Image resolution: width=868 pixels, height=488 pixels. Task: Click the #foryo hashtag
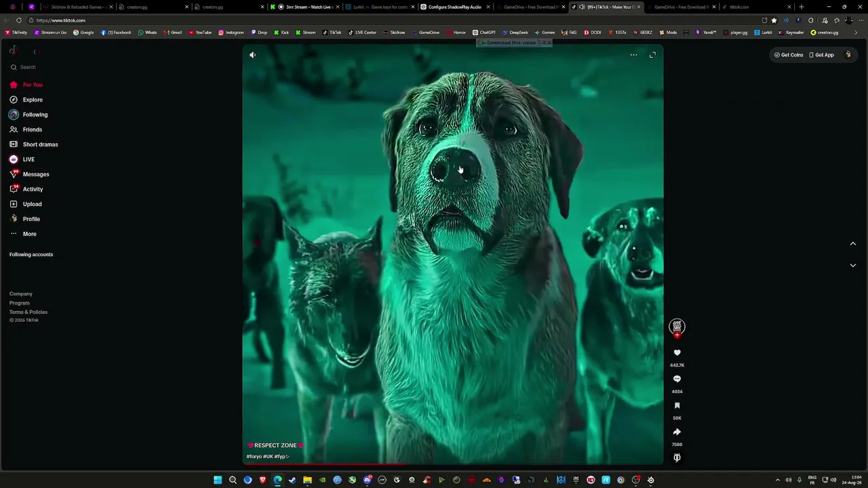(254, 457)
